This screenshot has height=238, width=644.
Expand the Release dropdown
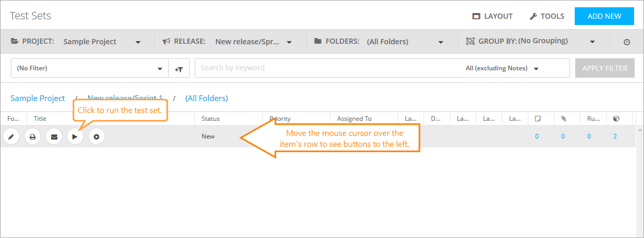click(253, 42)
